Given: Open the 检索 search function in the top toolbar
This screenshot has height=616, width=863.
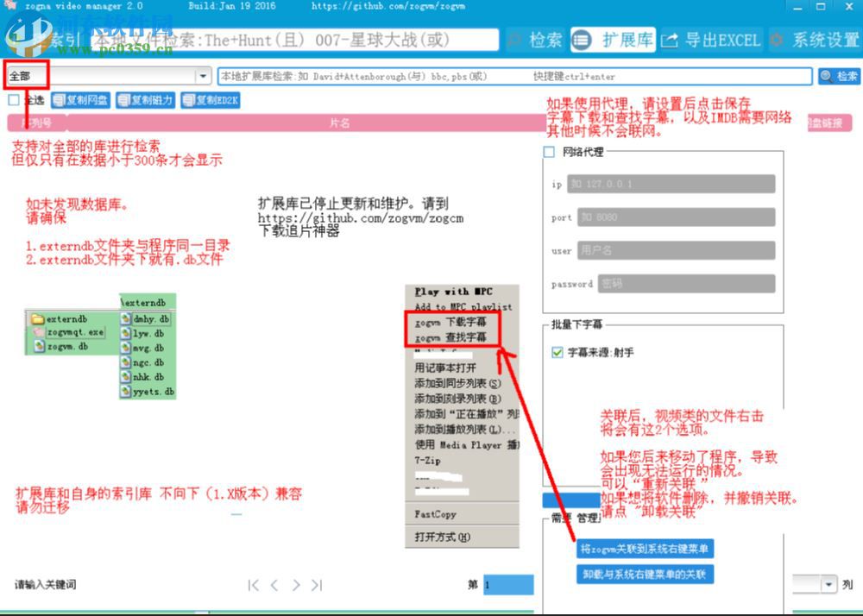Looking at the screenshot, I should click(545, 40).
